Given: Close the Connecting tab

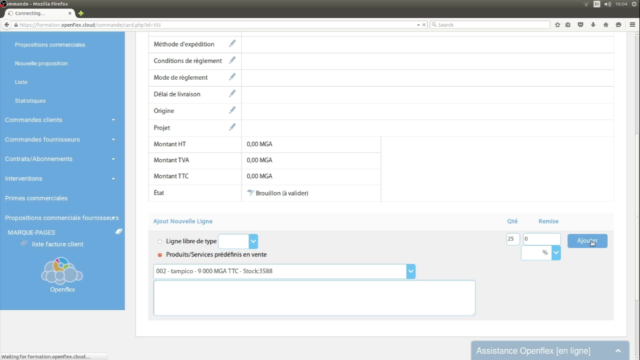Looking at the screenshot, I should 70,13.
